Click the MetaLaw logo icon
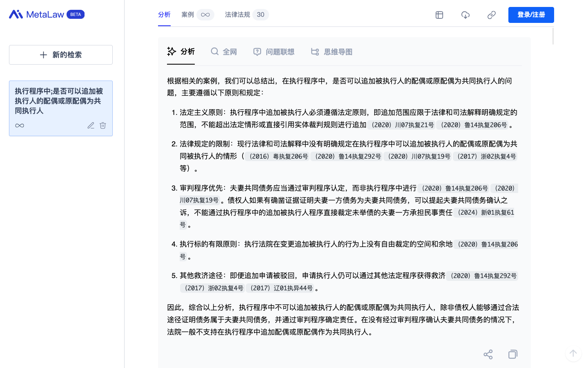This screenshot has height=368, width=588. (x=16, y=14)
